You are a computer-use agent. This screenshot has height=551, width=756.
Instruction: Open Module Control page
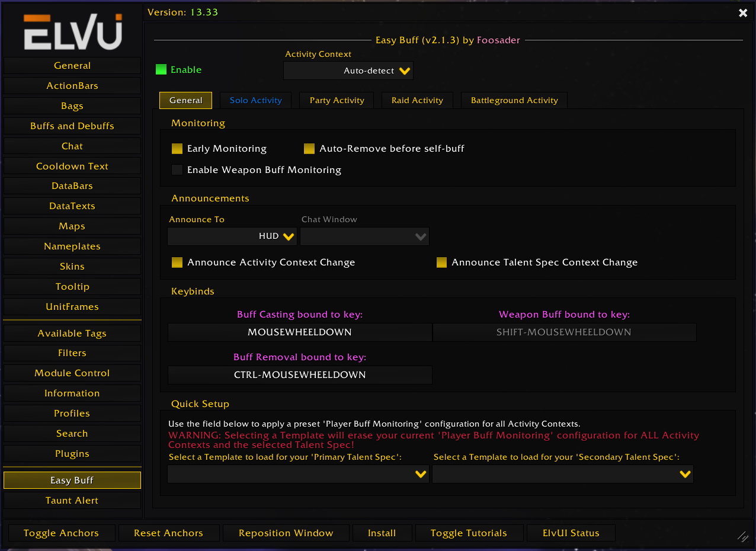[x=72, y=373]
